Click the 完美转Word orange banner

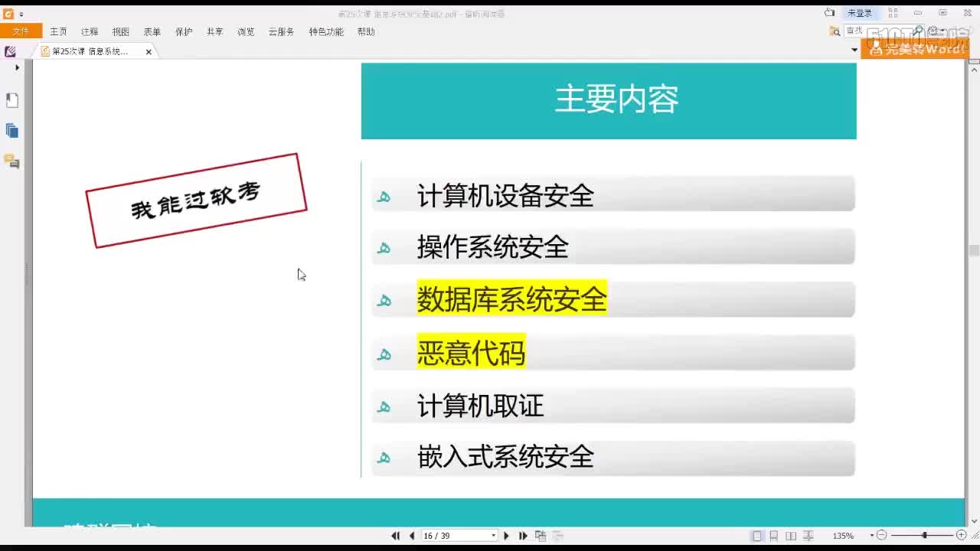915,49
